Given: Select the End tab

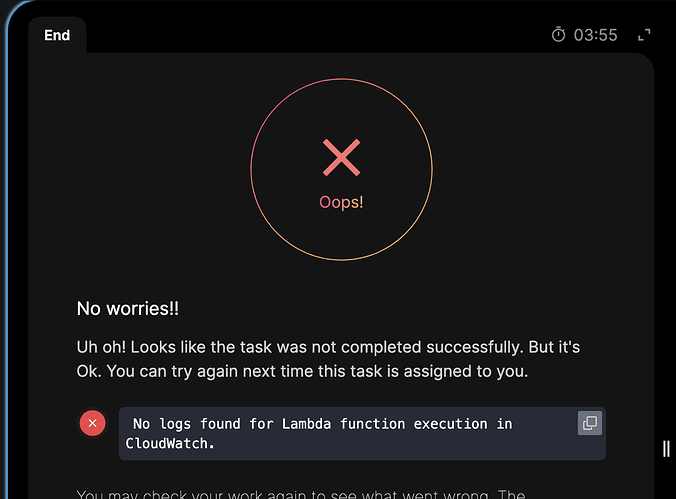Looking at the screenshot, I should tap(57, 35).
